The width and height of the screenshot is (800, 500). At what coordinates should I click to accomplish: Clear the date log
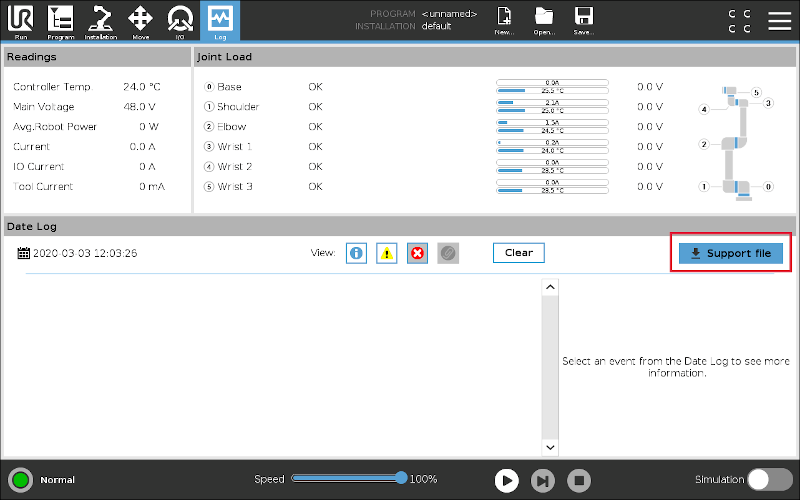coord(518,253)
